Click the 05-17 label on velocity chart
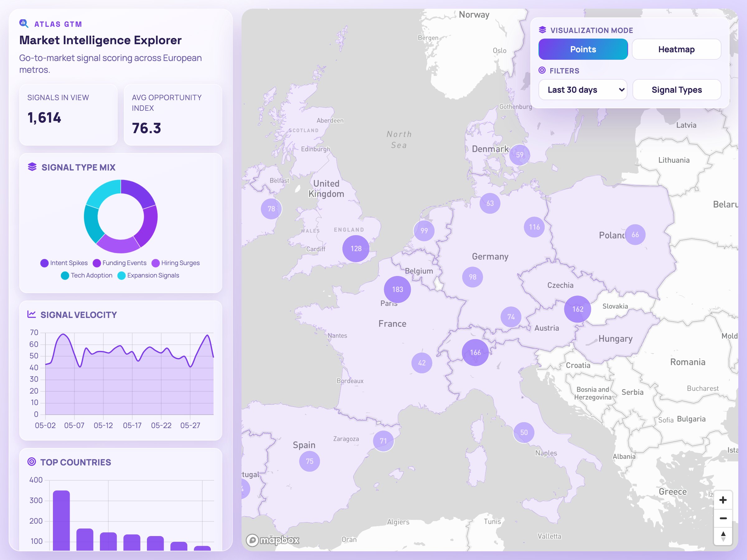Image resolution: width=747 pixels, height=560 pixels. point(132,425)
